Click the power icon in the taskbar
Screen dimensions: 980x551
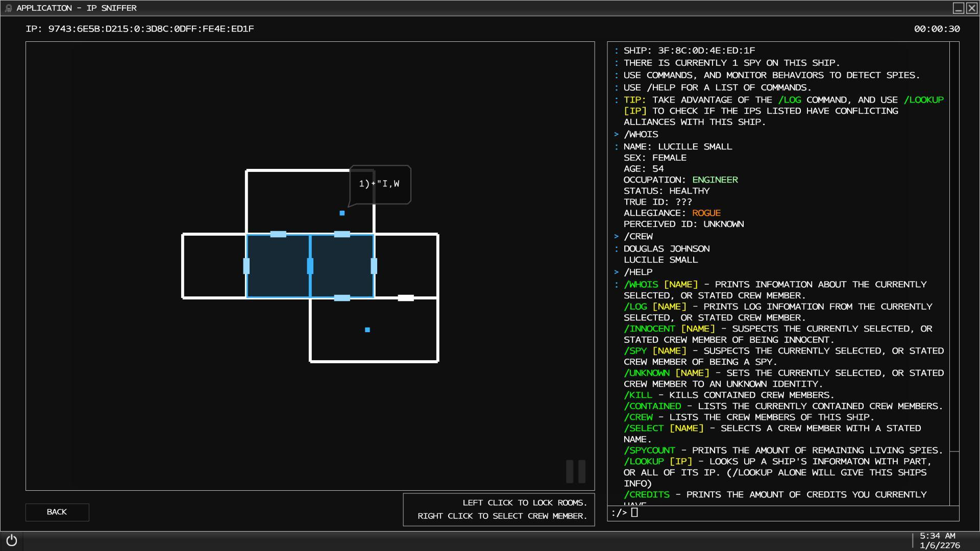(x=12, y=540)
